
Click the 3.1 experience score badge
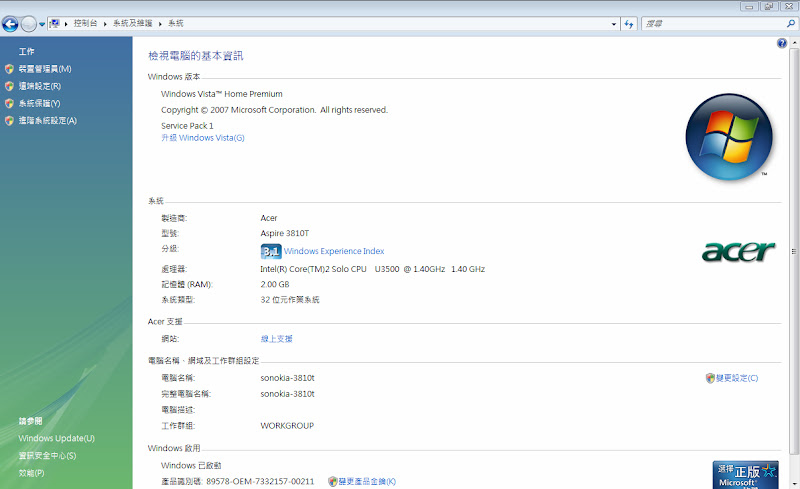tap(271, 251)
